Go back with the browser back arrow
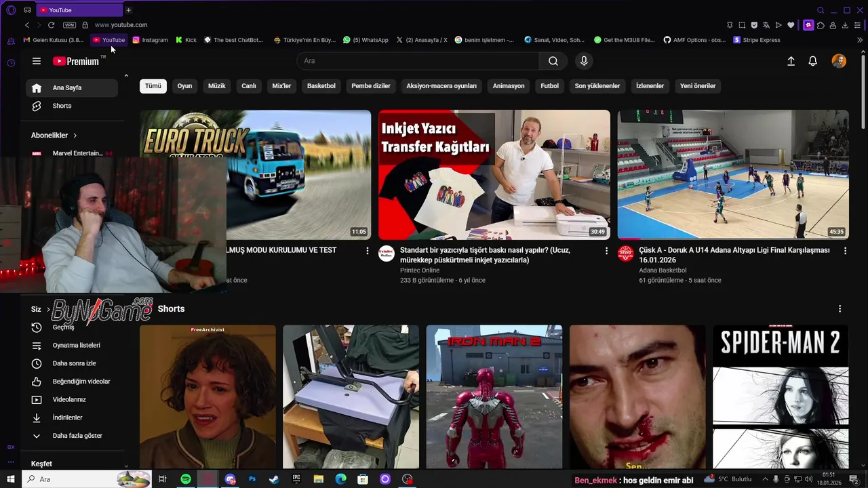Viewport: 868px width, 488px height. [x=27, y=25]
